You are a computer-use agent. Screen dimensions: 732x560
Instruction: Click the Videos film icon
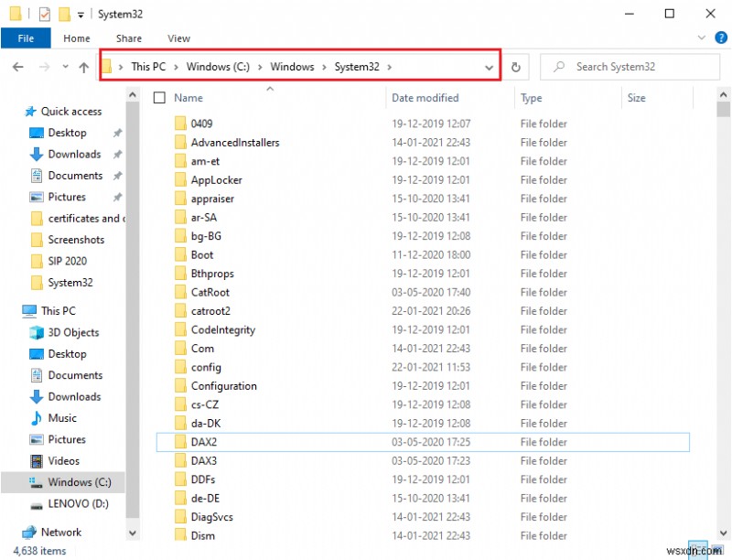point(37,461)
